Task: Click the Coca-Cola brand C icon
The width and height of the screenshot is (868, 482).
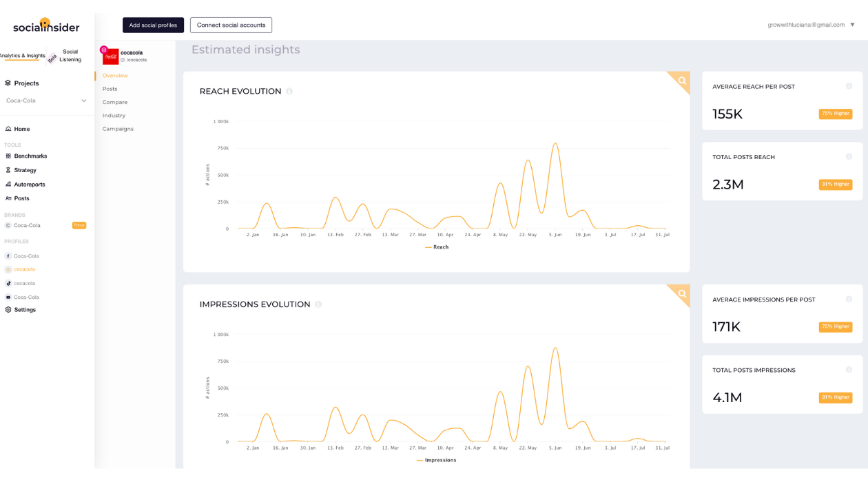Action: point(8,225)
